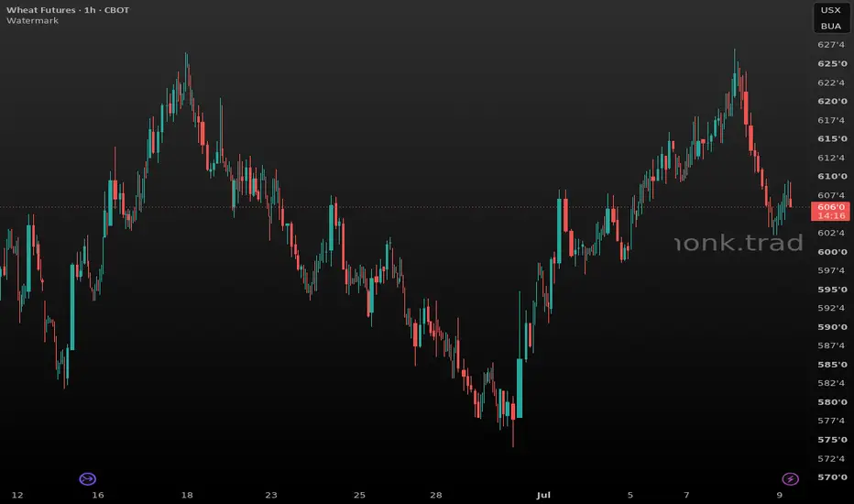
Task: Click the red 606'0 current price label
Action: click(x=830, y=207)
